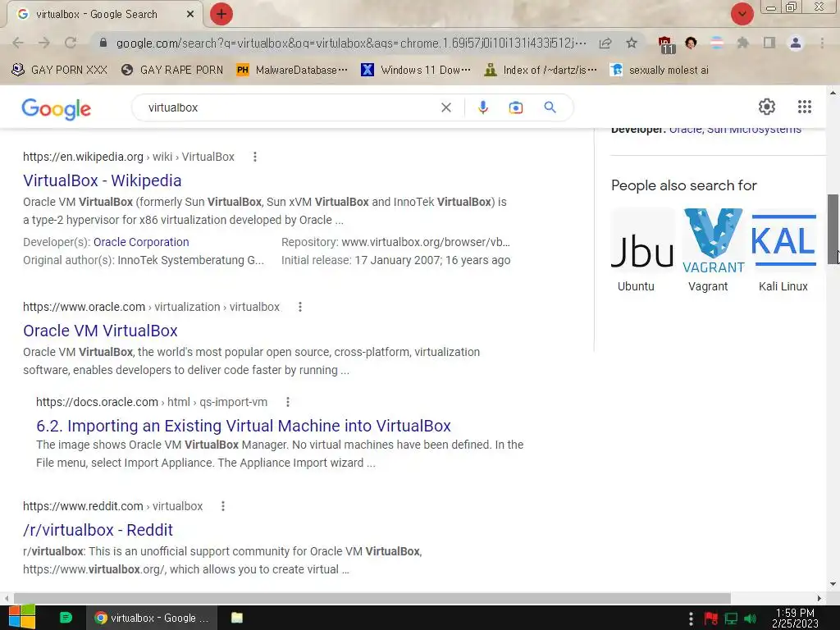This screenshot has height=630, width=840.
Task: Clear the search query with the X
Action: (x=445, y=107)
